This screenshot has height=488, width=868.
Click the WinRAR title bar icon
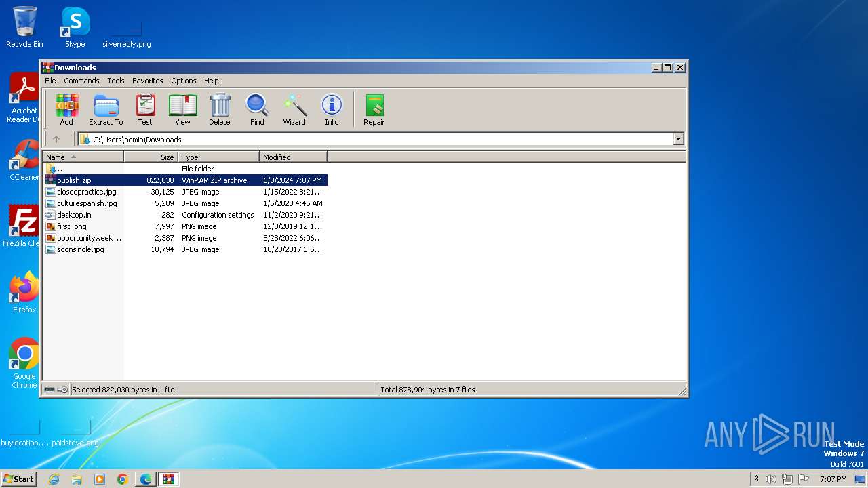[x=47, y=67]
